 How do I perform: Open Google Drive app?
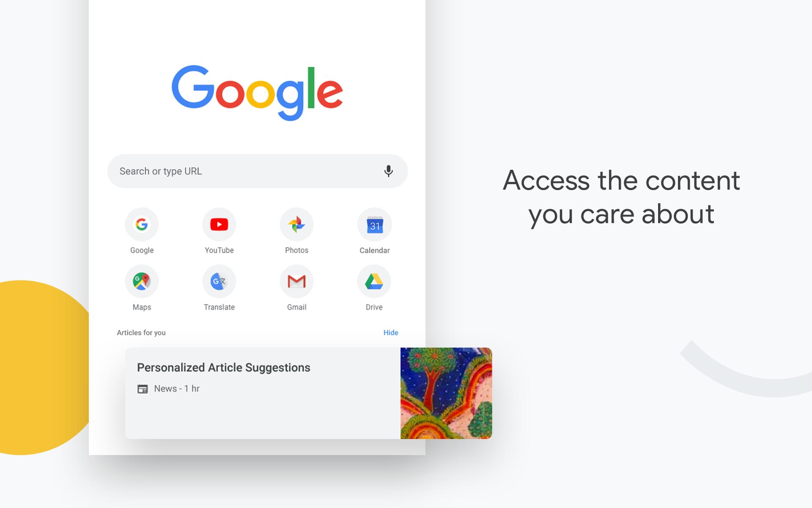coord(373,281)
